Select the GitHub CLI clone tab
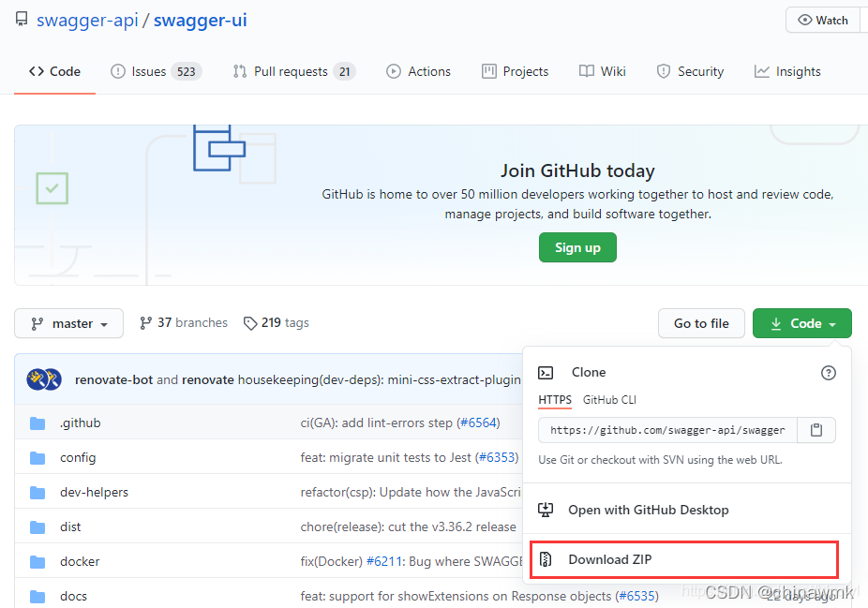Viewport: 868px width, 608px height. tap(609, 399)
